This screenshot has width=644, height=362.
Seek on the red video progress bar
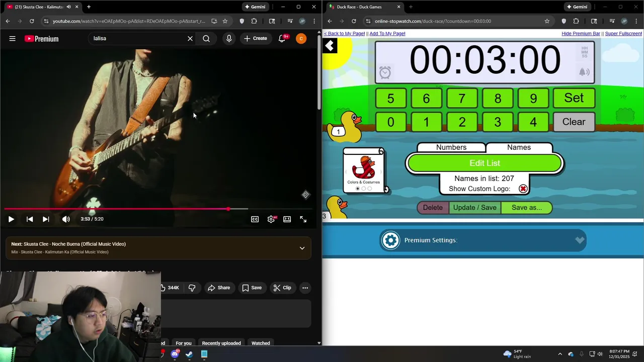point(158,209)
